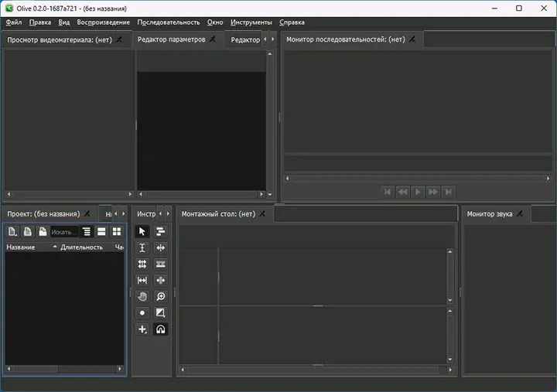557x392 pixels.
Task: Open the Воспроизведение menu
Action: 104,22
